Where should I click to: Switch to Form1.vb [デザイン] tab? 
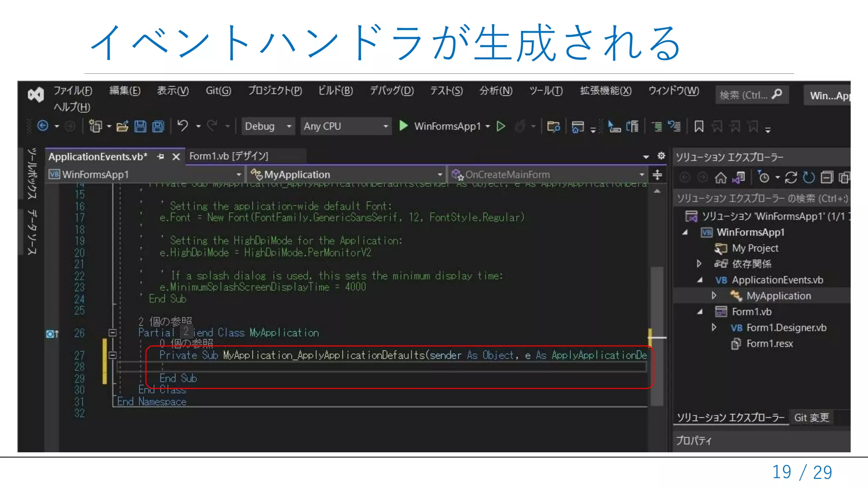(x=229, y=156)
